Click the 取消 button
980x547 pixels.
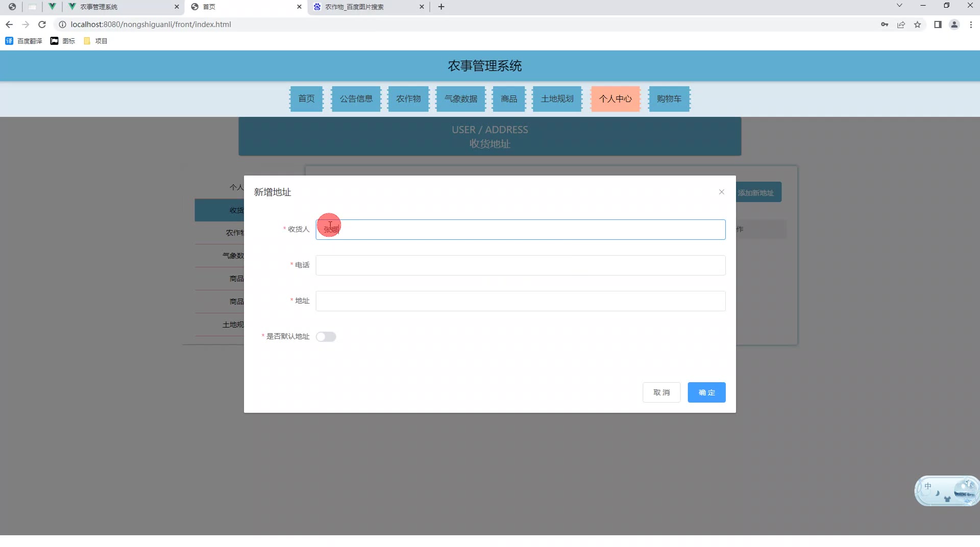tap(661, 392)
